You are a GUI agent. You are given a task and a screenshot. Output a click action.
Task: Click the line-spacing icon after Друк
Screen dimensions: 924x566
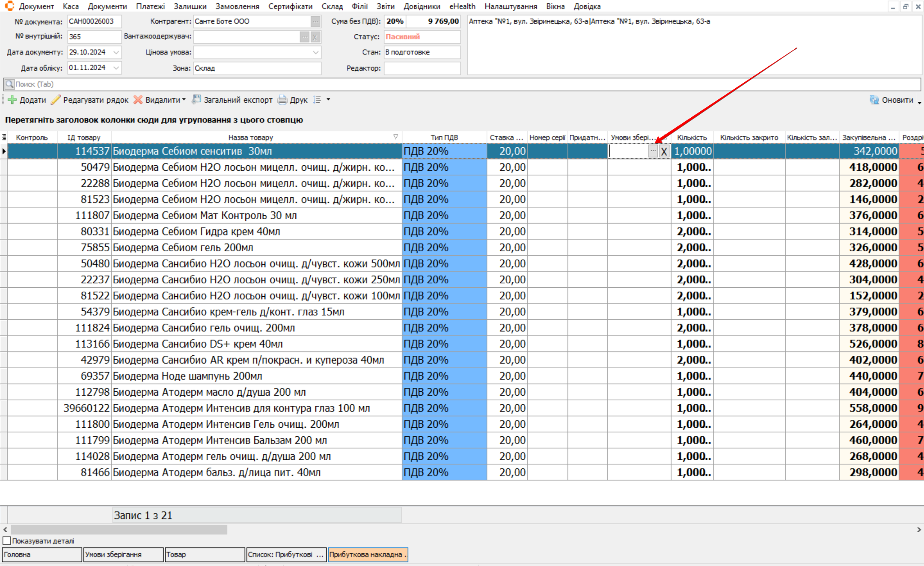click(317, 100)
